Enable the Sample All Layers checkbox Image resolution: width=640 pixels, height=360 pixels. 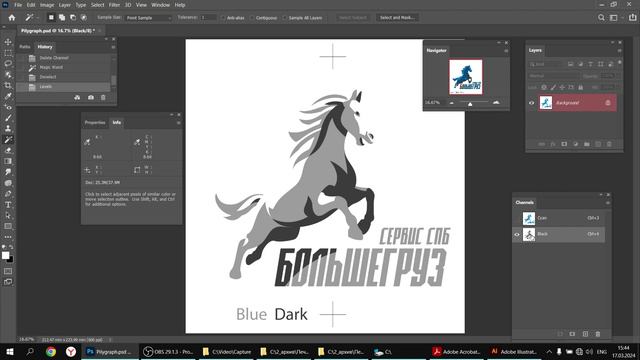285,18
